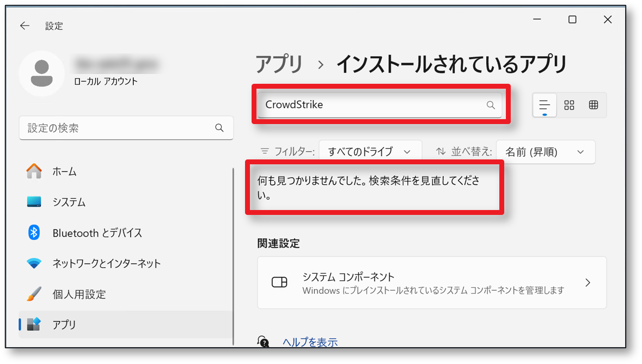
Task: Click the app search field containing CrowdStrike
Action: (380, 105)
